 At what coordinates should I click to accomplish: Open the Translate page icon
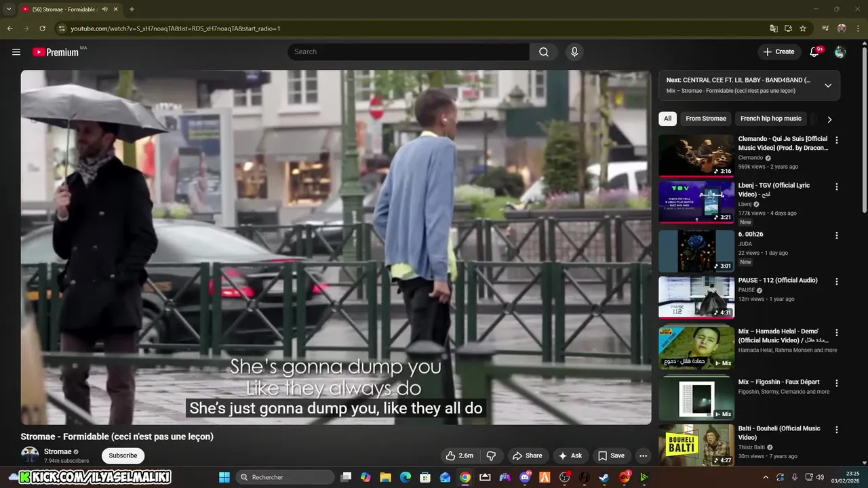pyautogui.click(x=774, y=28)
